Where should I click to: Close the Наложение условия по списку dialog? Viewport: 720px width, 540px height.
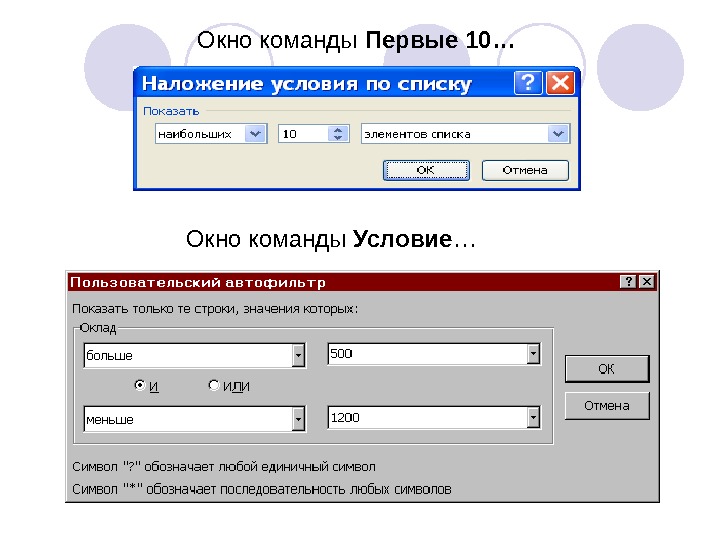(560, 83)
